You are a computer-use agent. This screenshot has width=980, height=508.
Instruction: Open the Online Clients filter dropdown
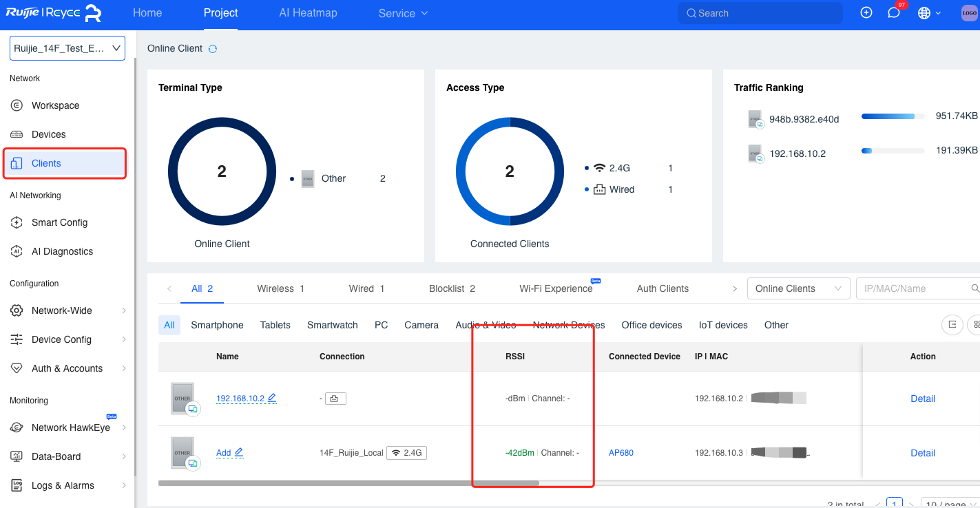click(x=797, y=288)
